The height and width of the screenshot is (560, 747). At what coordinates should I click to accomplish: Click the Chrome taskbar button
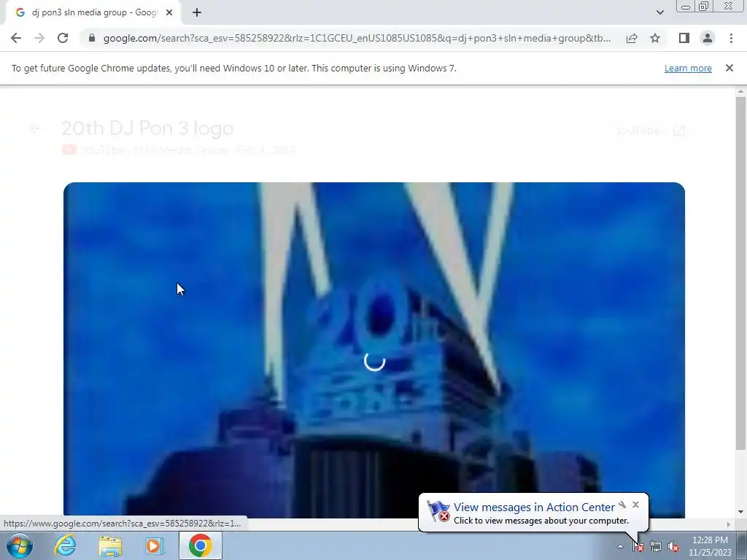tap(201, 545)
